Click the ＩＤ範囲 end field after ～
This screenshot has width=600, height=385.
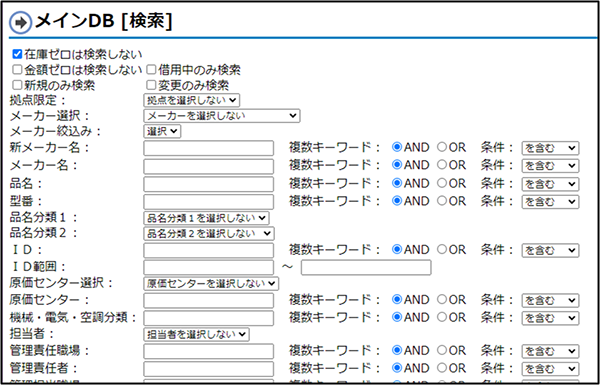(366, 268)
